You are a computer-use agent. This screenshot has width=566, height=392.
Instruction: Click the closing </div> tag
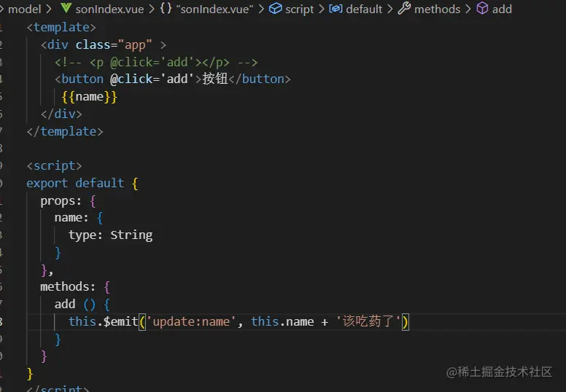(x=61, y=114)
